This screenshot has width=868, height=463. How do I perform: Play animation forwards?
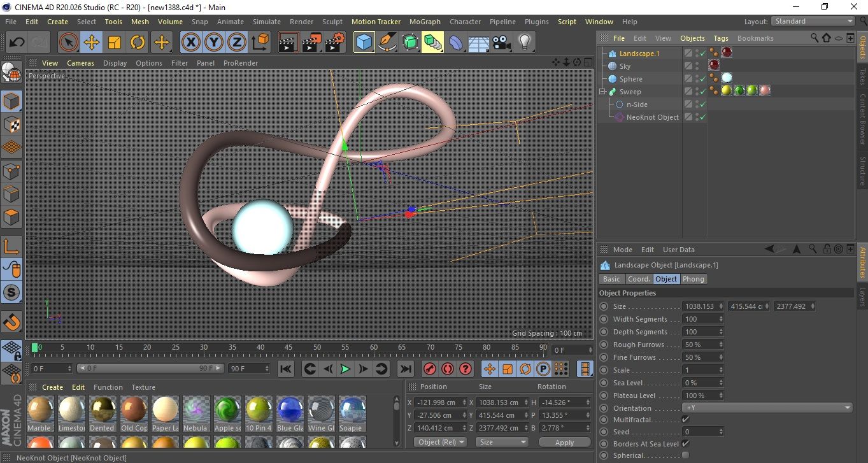pos(345,369)
